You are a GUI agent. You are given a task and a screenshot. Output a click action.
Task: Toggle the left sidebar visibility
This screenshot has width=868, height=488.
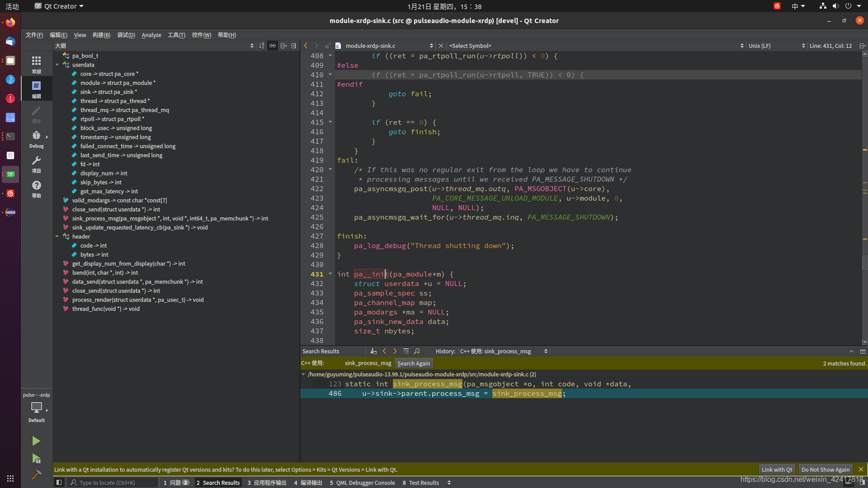[59, 483]
